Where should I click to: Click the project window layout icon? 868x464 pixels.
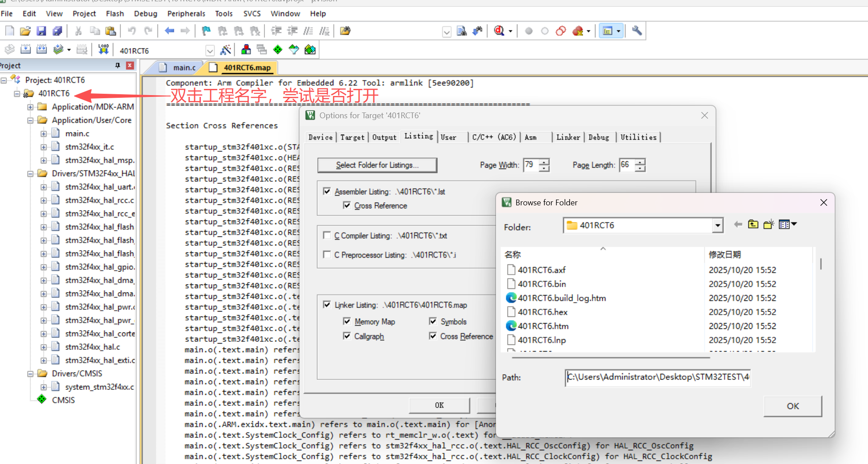[608, 31]
